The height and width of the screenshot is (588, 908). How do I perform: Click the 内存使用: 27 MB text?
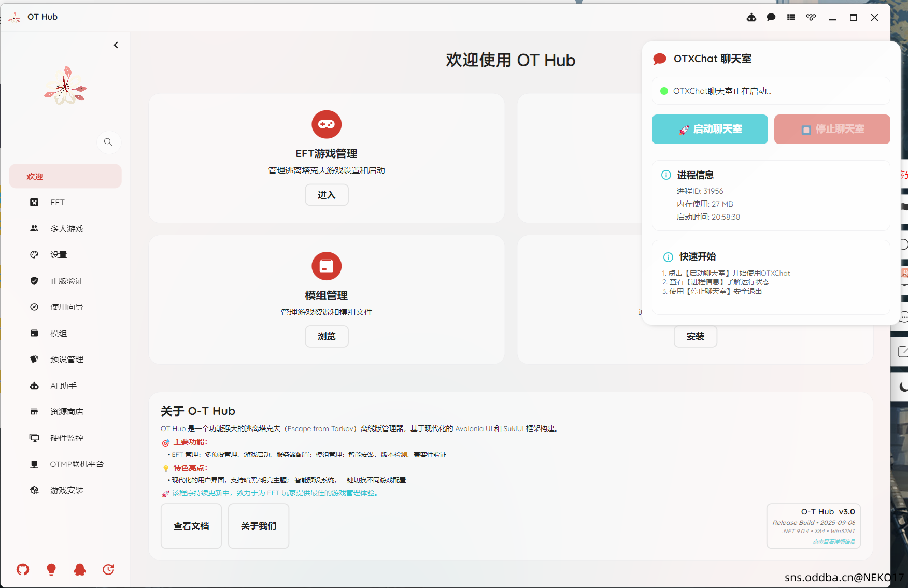(x=705, y=204)
